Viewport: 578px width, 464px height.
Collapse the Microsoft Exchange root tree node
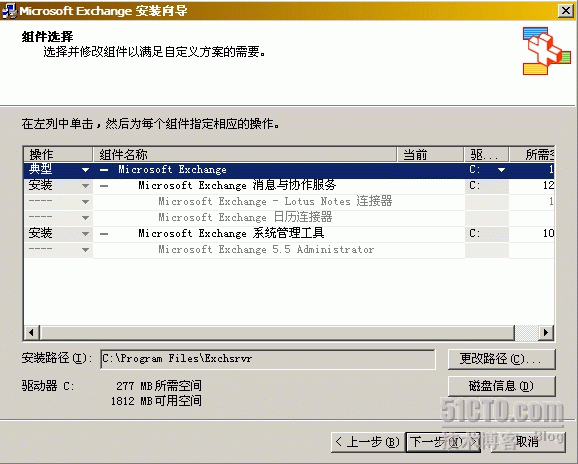coord(104,170)
